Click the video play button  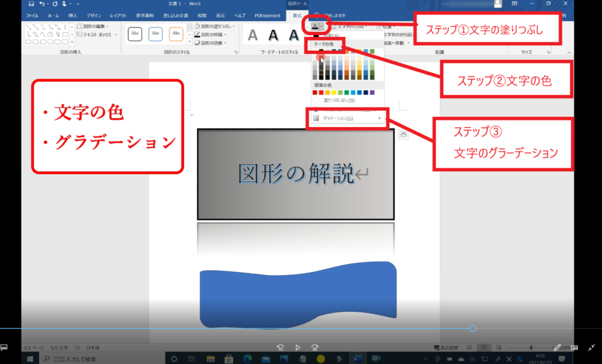298,348
